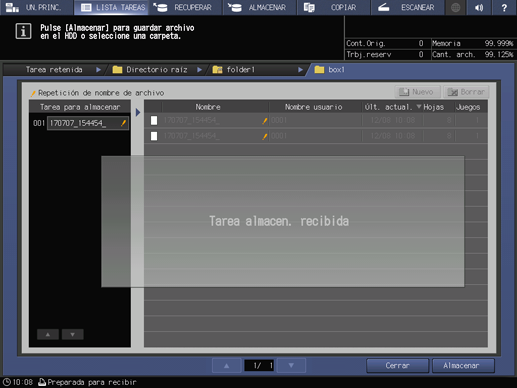
Task: Click the information icon beside the message
Action: 23,32
